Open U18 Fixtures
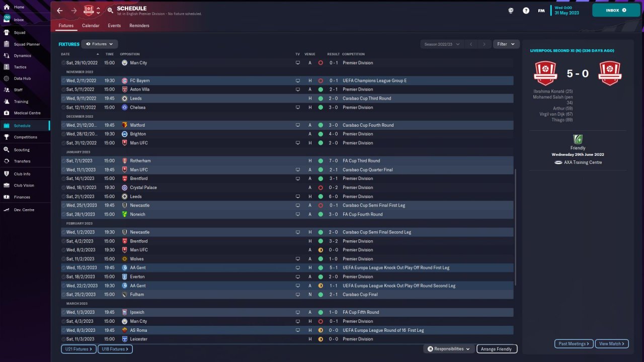 (115, 349)
